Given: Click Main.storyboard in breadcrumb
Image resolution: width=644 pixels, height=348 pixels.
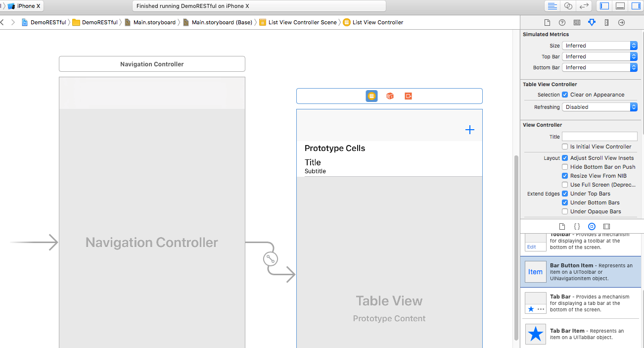Looking at the screenshot, I should tap(150, 22).
